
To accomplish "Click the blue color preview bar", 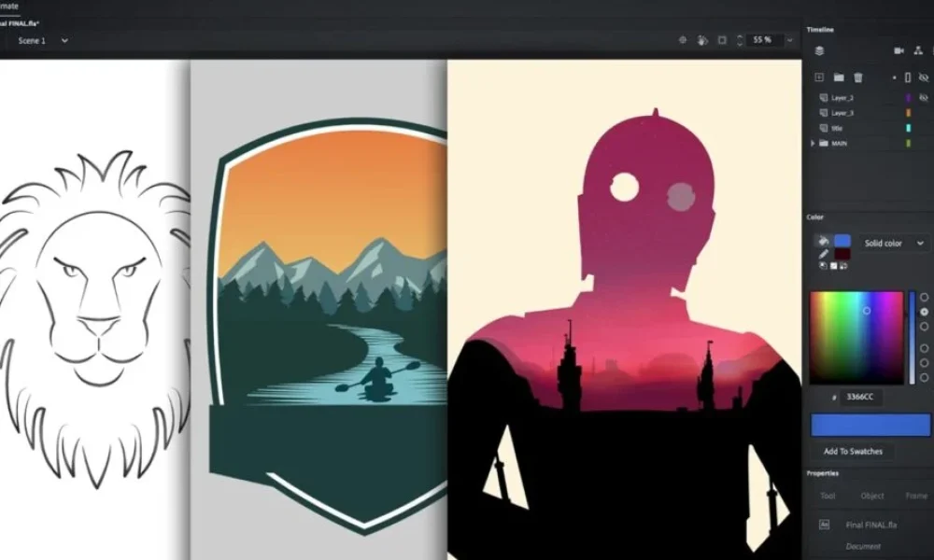I will [x=870, y=426].
